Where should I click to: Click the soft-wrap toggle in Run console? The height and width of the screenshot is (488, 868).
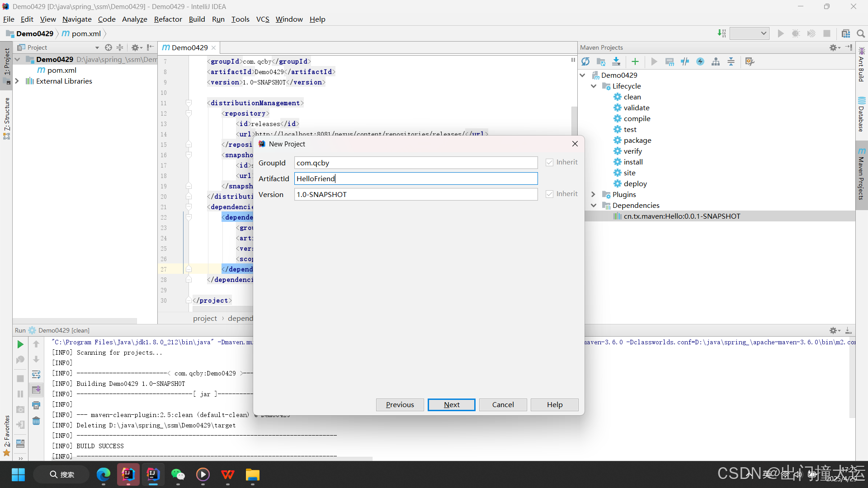36,375
